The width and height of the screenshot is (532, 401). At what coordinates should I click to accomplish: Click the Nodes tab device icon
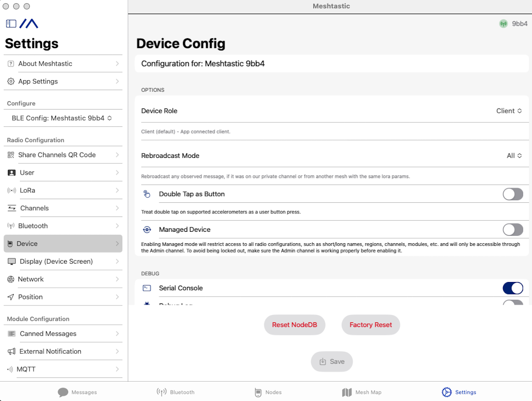258,393
